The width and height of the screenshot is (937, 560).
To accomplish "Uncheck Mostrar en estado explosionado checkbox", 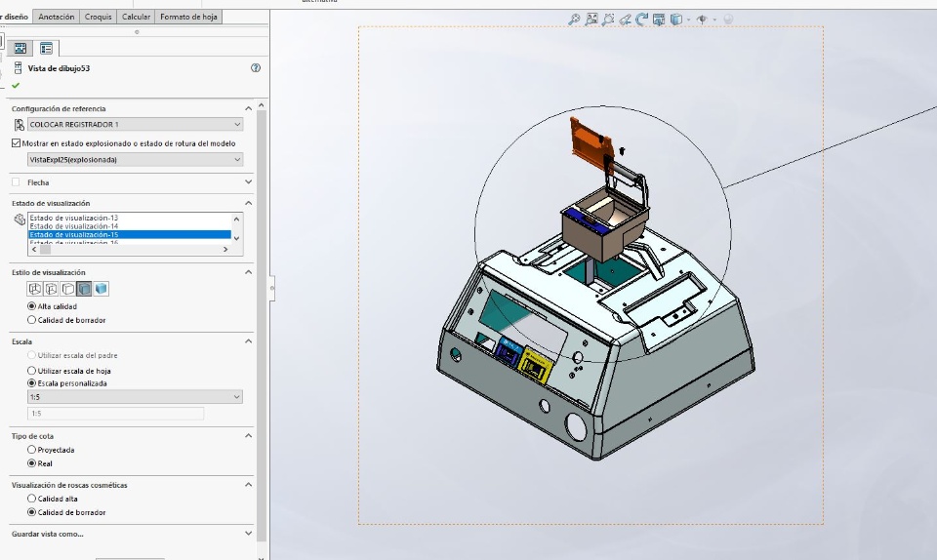I will pyautogui.click(x=17, y=143).
